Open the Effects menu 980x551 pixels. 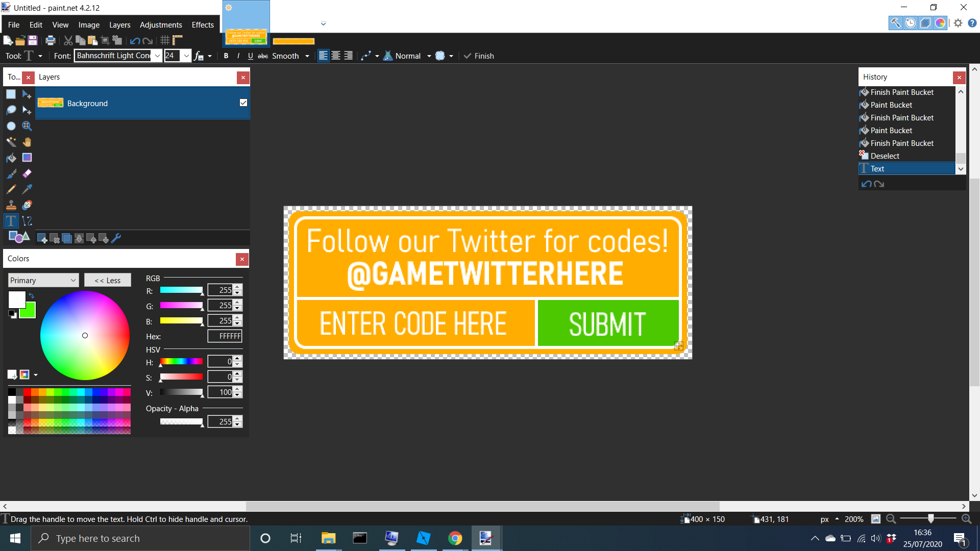203,24
